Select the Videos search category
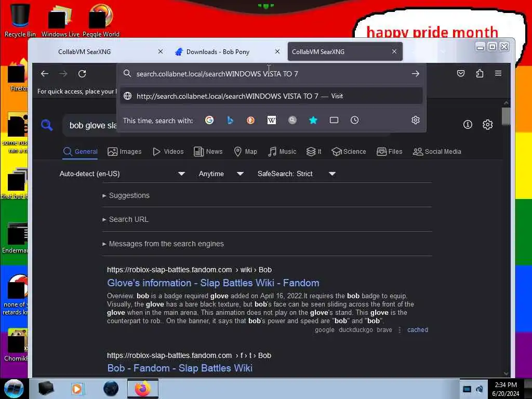 pyautogui.click(x=168, y=152)
